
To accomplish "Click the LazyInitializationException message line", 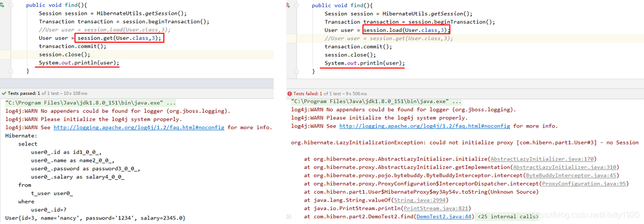I will [x=465, y=143].
